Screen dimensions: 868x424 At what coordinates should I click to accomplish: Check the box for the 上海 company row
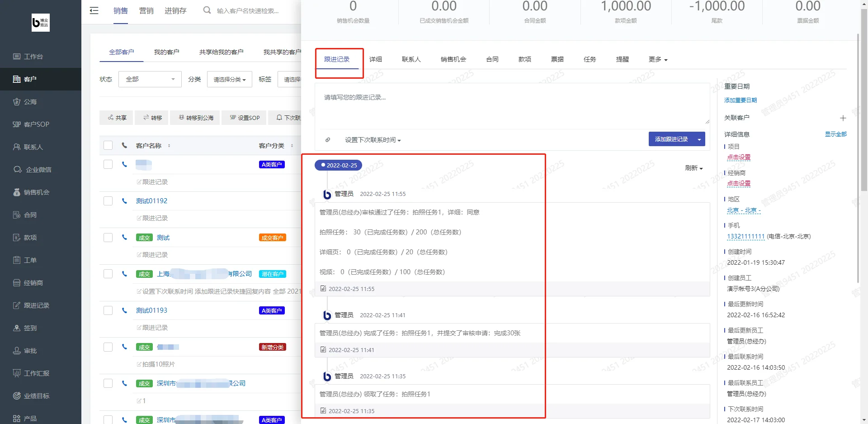[108, 274]
